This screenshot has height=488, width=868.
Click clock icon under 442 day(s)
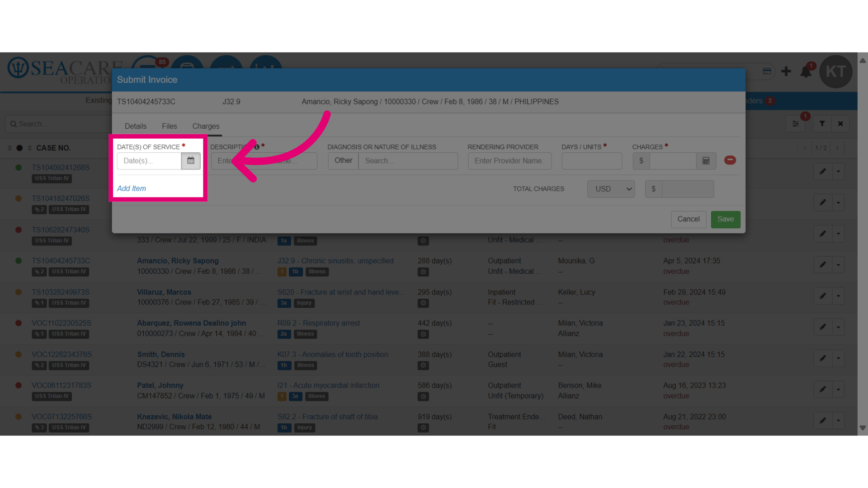423,334
